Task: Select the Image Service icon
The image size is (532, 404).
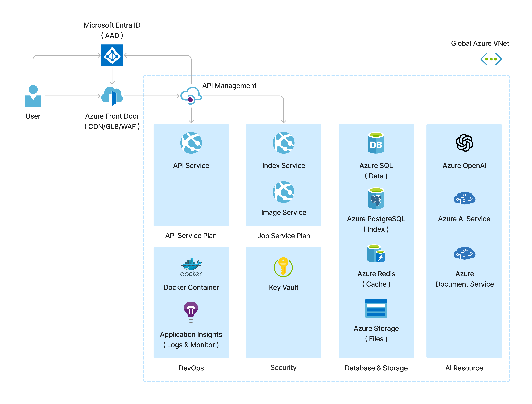Action: [284, 192]
